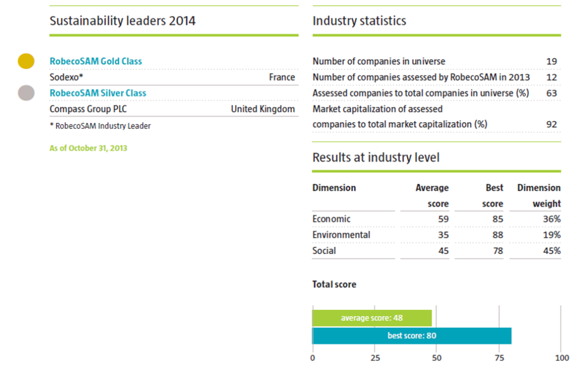This screenshot has width=588, height=374.
Task: Click the Dimension column header
Action: point(334,187)
